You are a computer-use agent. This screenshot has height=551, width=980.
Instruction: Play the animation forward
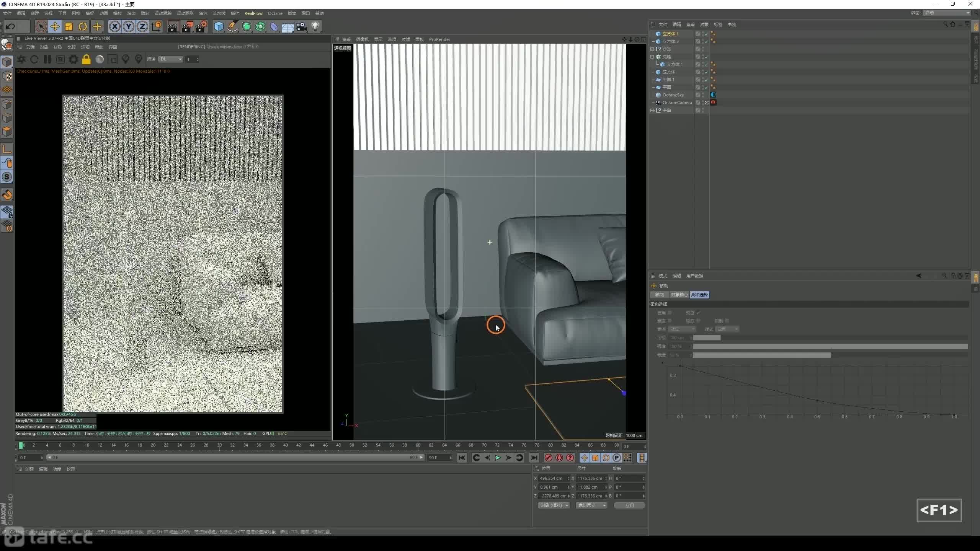(x=498, y=458)
